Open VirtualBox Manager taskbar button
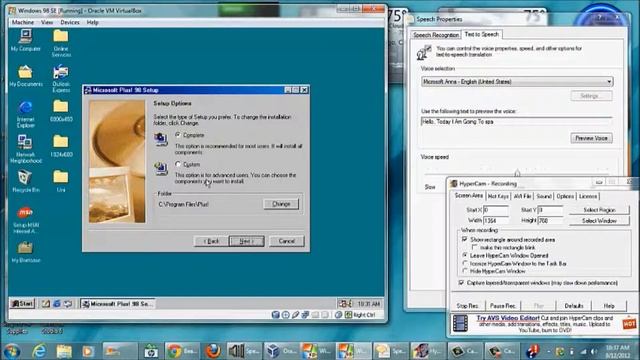This screenshot has width=640, height=360. click(x=281, y=351)
